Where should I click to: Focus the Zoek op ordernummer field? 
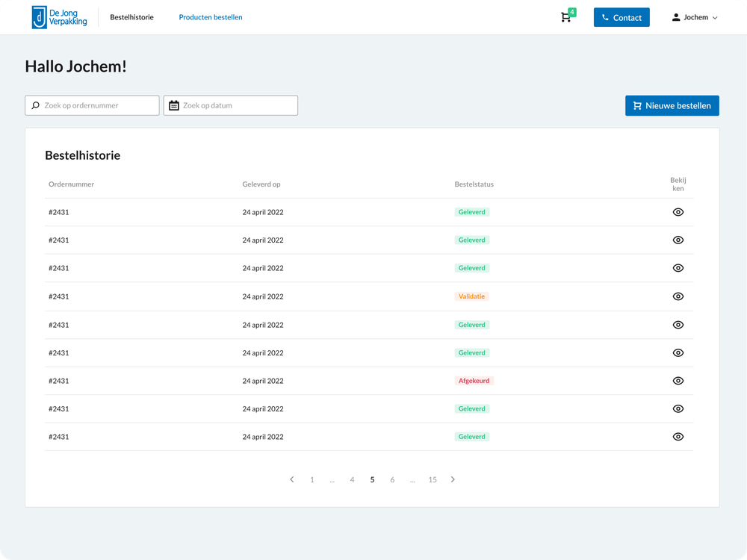point(92,105)
